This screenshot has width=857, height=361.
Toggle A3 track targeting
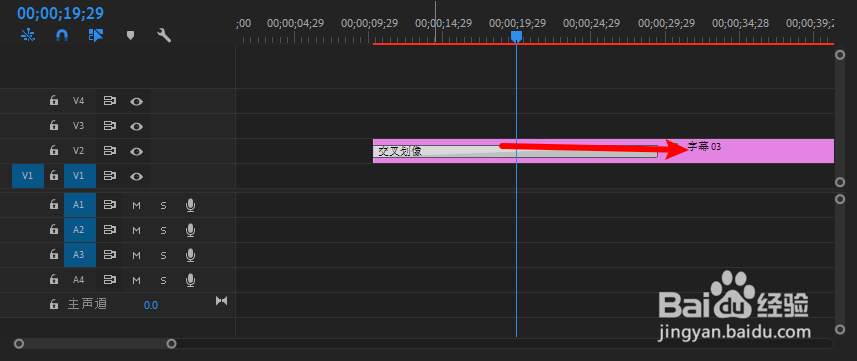pos(79,254)
